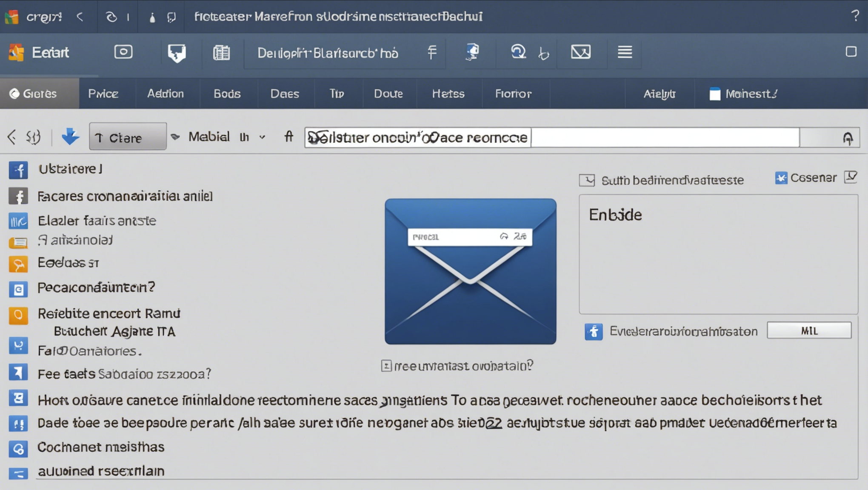This screenshot has width=868, height=490.
Task: Expand the Mabial dropdown arrow
Action: coord(262,137)
